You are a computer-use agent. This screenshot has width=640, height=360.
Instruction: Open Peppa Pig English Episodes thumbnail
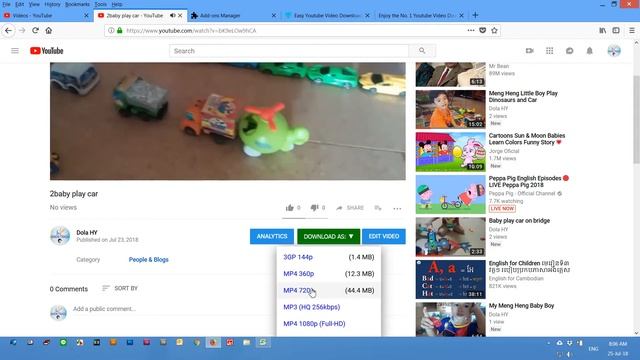[451, 195]
